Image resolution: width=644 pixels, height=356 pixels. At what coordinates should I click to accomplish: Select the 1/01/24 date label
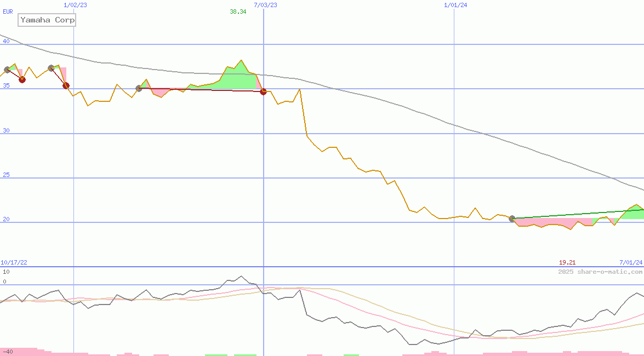coord(455,5)
